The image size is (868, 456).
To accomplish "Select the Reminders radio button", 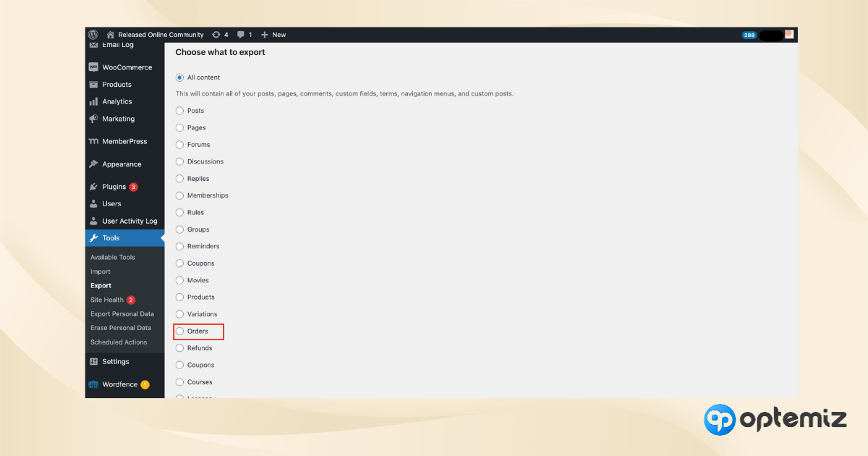I will [x=180, y=247].
